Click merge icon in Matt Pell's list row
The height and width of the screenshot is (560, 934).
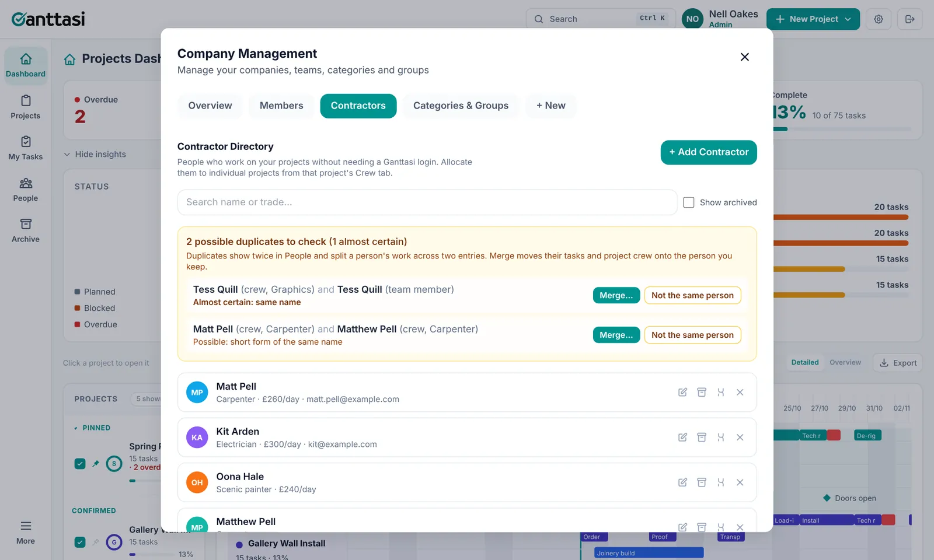721,393
